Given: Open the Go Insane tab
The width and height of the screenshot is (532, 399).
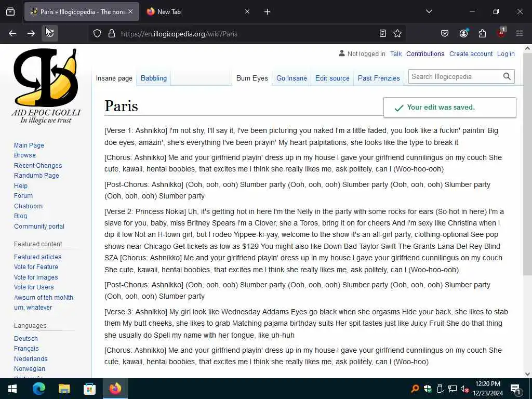Looking at the screenshot, I should (x=291, y=78).
